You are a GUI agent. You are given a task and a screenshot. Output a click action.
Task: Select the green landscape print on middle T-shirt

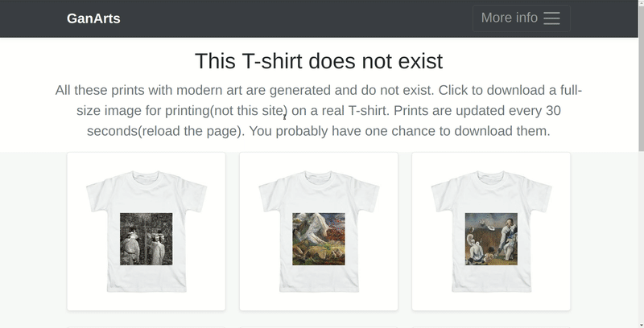319,239
